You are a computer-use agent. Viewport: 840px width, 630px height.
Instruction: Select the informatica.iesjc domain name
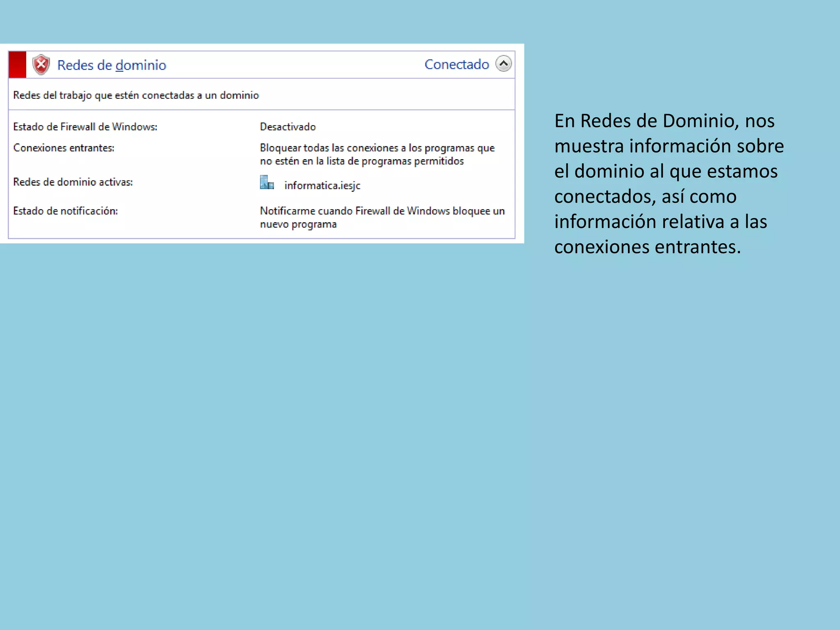(x=322, y=185)
